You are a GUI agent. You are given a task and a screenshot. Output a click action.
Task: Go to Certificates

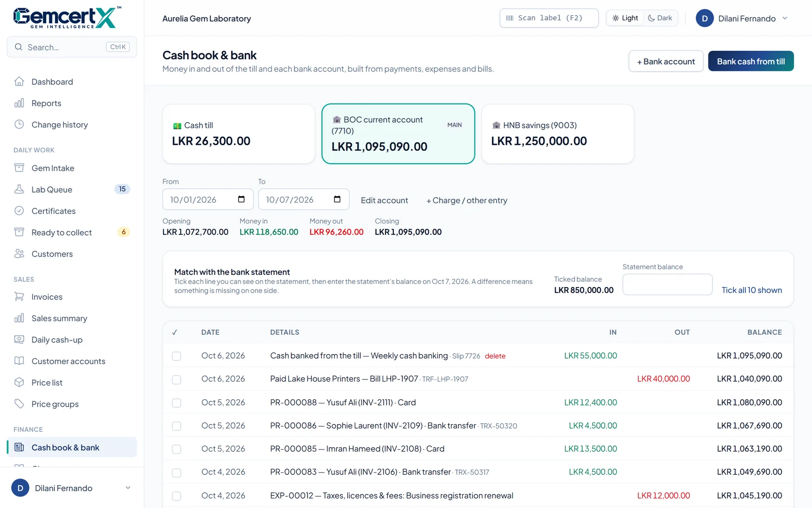point(72,211)
